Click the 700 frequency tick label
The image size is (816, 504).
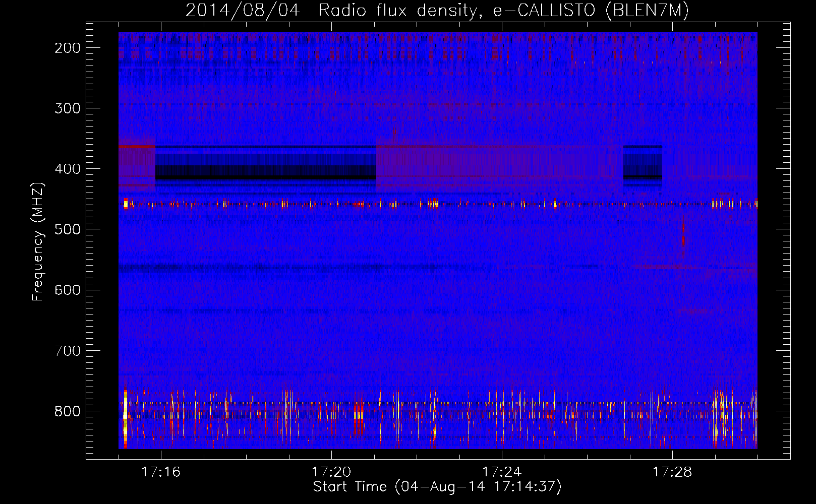pyautogui.click(x=68, y=350)
